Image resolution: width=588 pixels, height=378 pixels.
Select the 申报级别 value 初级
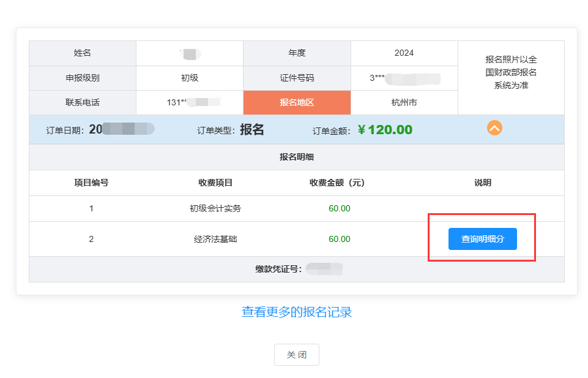[x=189, y=78]
